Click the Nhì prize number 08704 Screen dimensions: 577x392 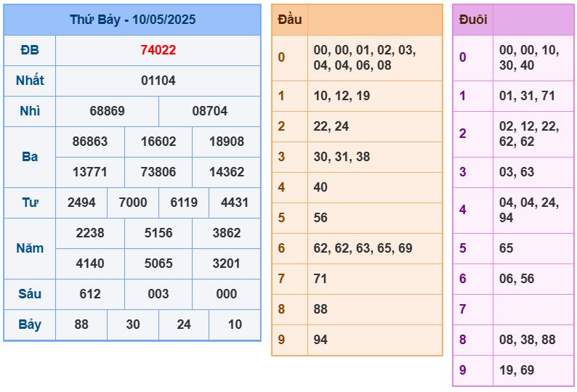pos(210,111)
